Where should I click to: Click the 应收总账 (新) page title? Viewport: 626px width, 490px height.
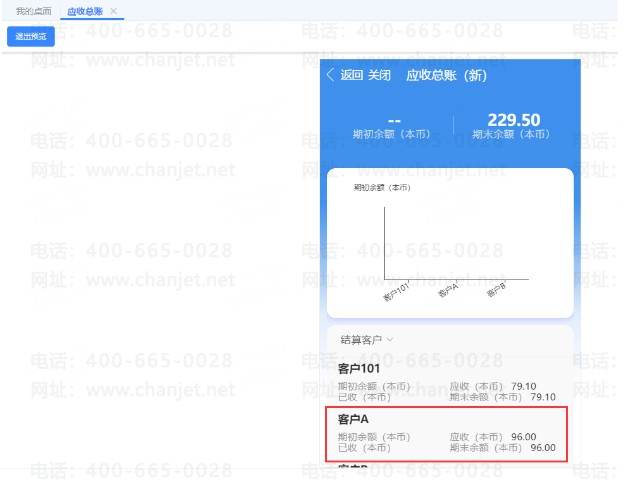tap(446, 75)
